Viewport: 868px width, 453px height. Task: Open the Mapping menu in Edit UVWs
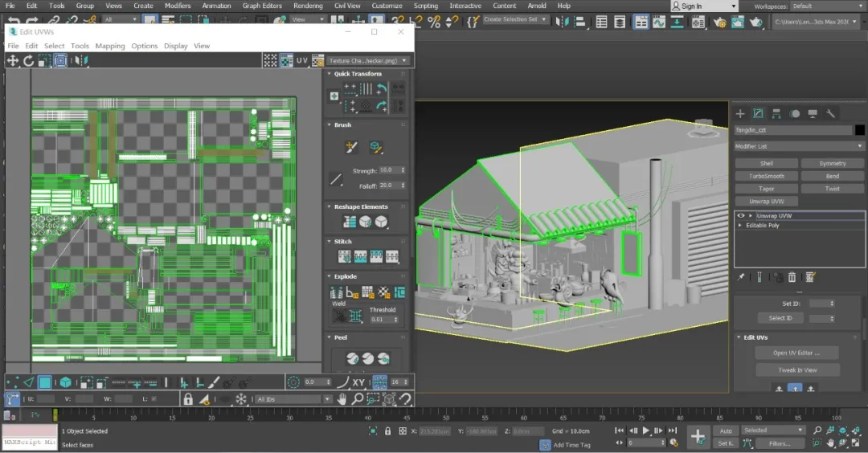(x=110, y=46)
